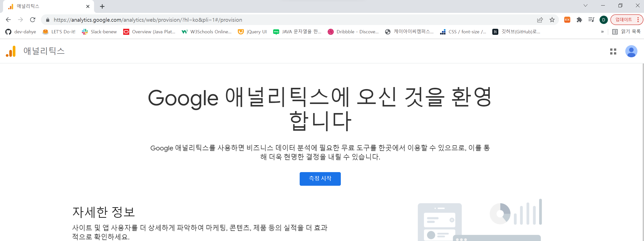Click the blue 측정 시작 button
Screen dimensions: 644x241
(x=320, y=179)
